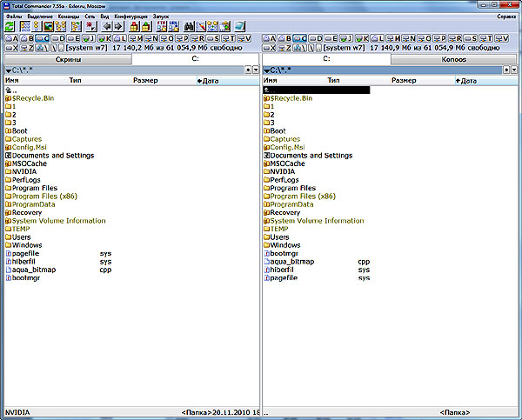The image size is (522, 420).
Task: Sort right panel by Дата column
Action: [x=467, y=80]
